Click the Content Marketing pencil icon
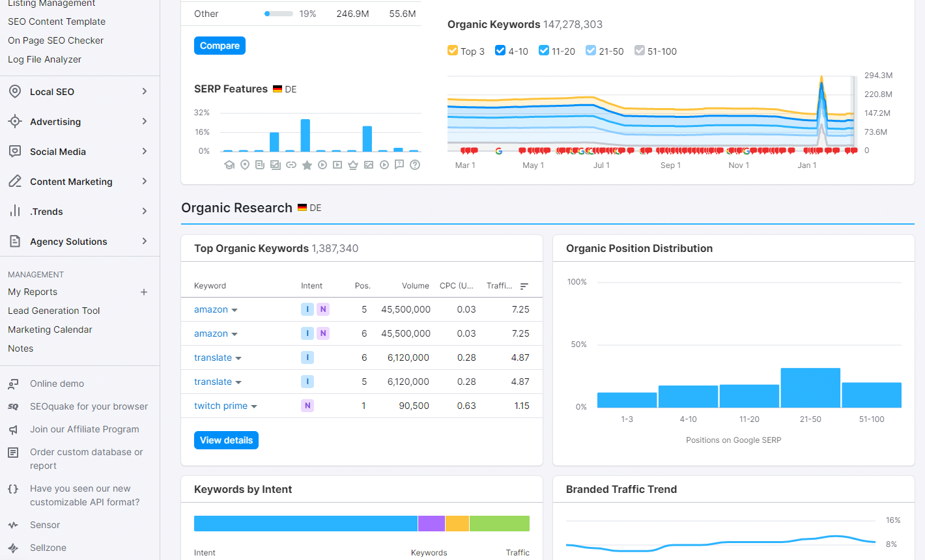Viewport: 925px width, 560px height. tap(15, 182)
